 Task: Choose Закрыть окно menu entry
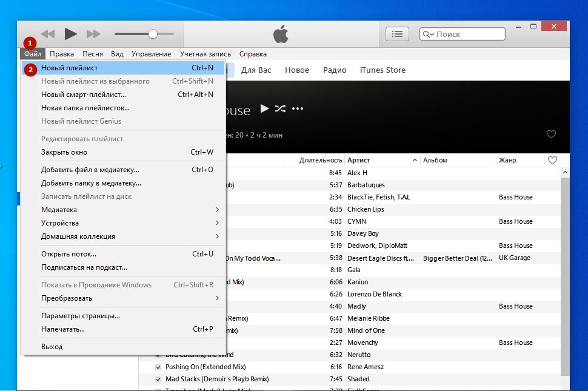pyautogui.click(x=124, y=152)
